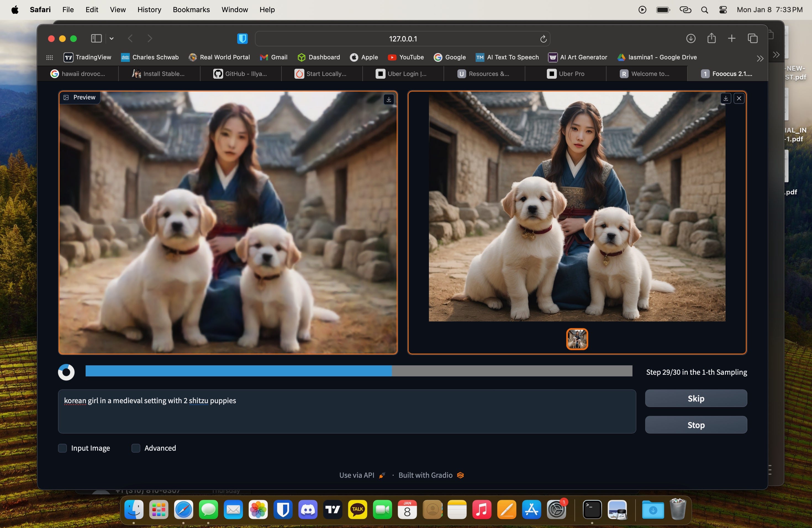Switch to the GitHub - Illya tab

[241, 74]
